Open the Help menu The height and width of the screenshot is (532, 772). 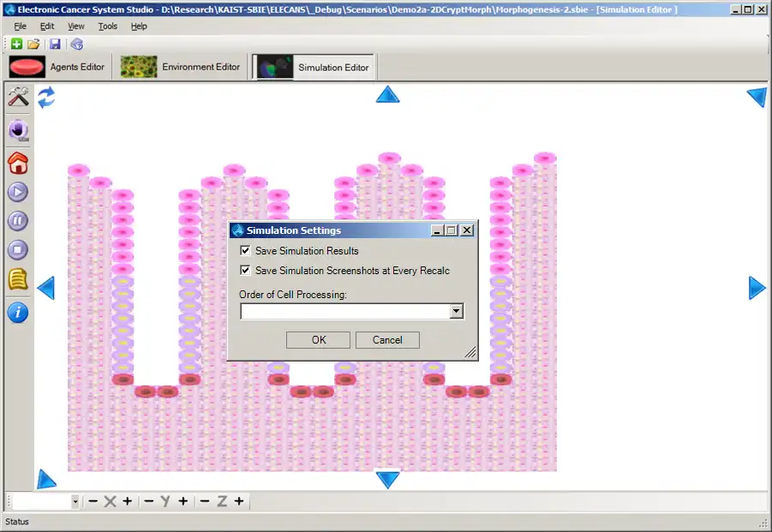(139, 26)
